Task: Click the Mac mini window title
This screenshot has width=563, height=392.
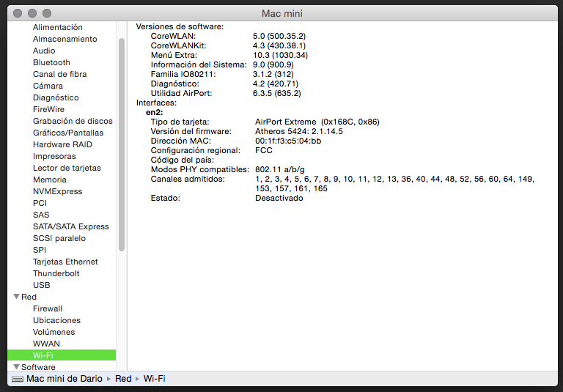Action: [x=281, y=13]
